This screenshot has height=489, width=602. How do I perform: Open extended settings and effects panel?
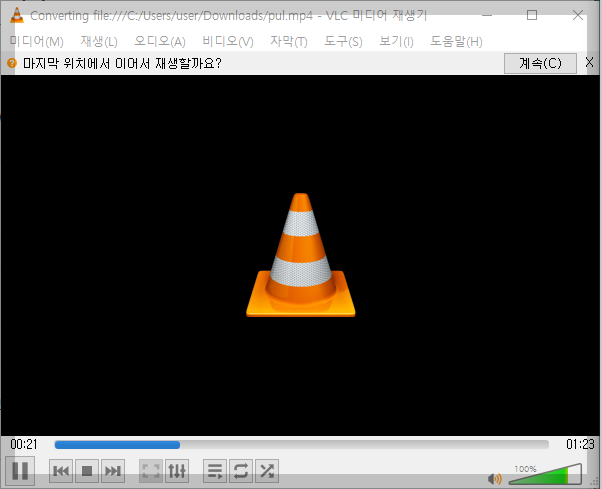[177, 471]
